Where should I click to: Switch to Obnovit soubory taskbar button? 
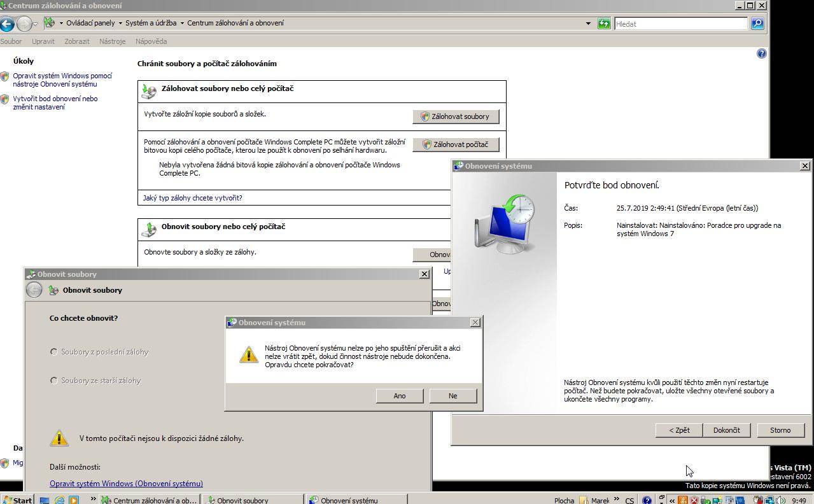253,500
